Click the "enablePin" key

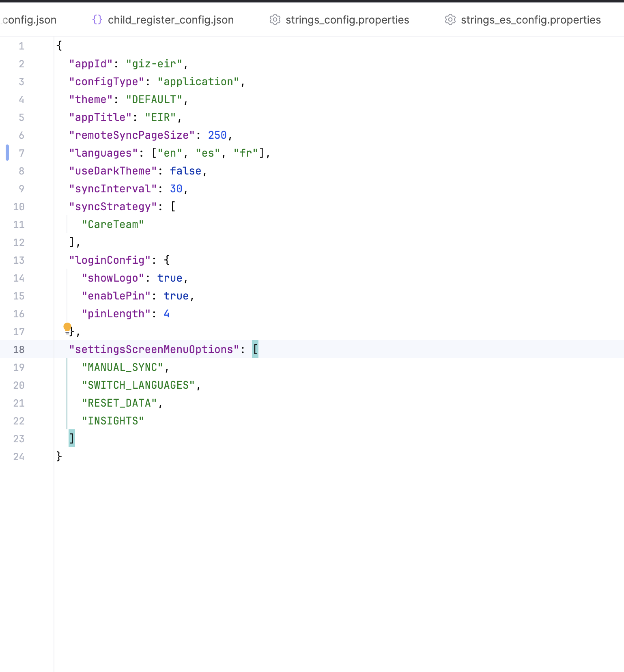tap(116, 296)
